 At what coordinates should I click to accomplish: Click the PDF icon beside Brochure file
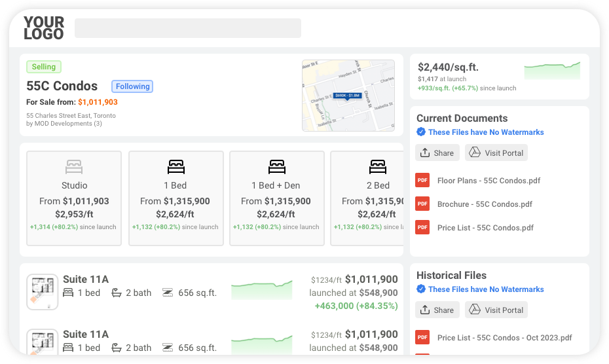(422, 204)
